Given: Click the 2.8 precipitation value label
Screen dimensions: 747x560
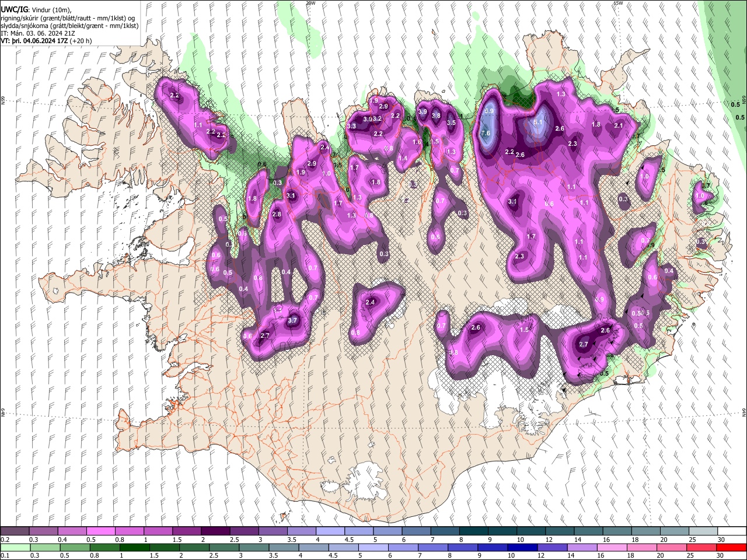Looking at the screenshot, I should [277, 215].
